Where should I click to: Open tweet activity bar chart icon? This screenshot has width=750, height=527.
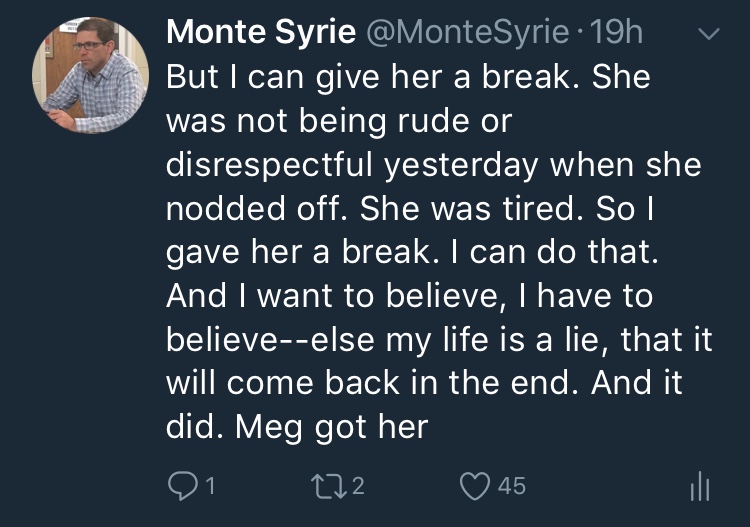pyautogui.click(x=700, y=487)
